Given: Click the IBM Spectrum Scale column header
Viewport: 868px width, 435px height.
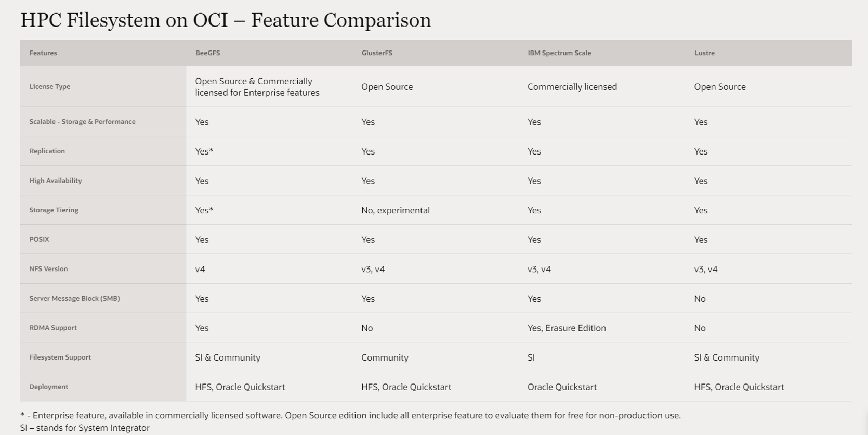Looking at the screenshot, I should point(559,53).
